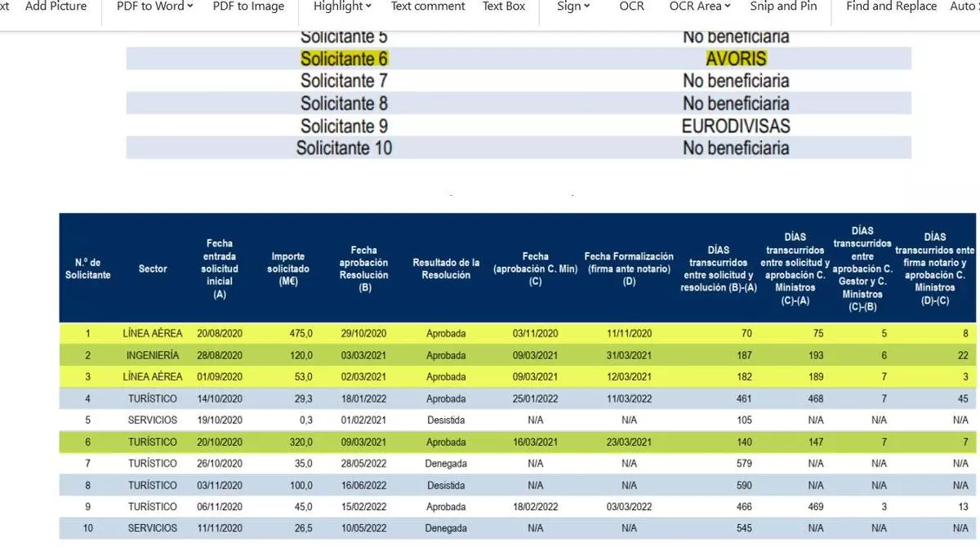Click EURODIVISAS in the beneficiary list
The width and height of the screenshot is (980, 551).
[x=736, y=126]
